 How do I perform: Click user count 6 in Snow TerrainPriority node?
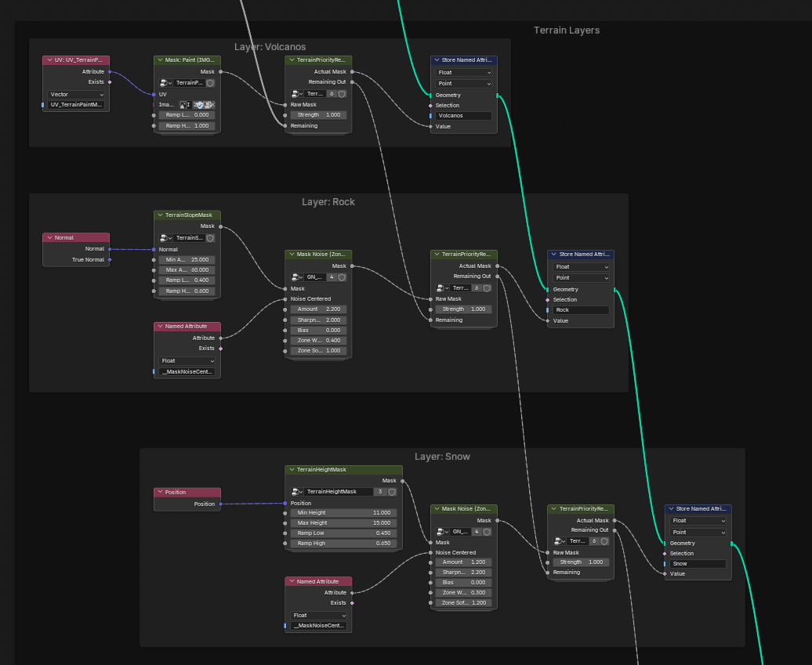[593, 541]
